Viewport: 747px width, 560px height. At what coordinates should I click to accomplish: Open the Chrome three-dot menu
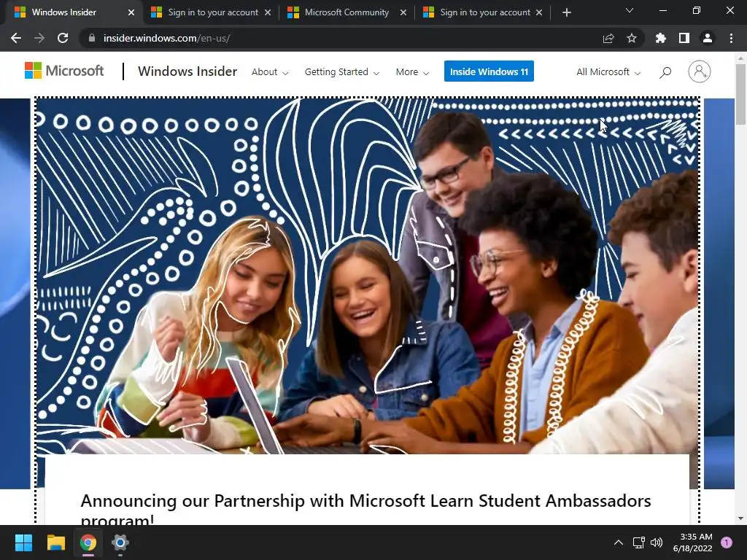coord(731,38)
